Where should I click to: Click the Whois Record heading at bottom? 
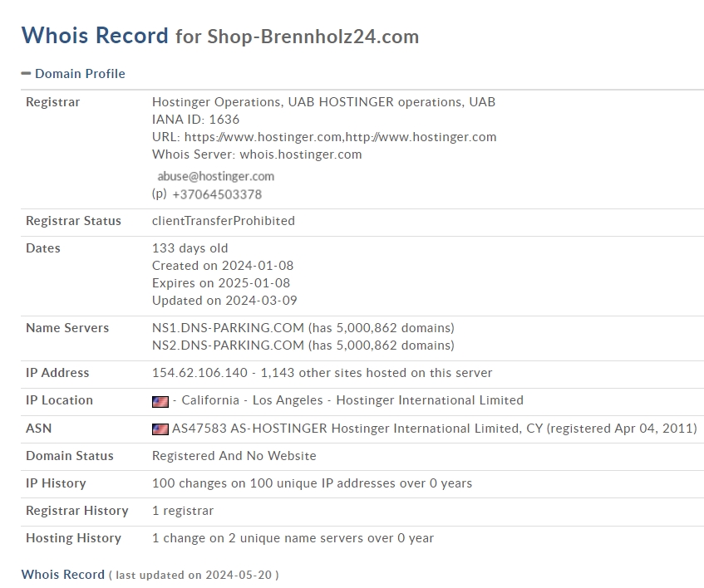tap(63, 575)
